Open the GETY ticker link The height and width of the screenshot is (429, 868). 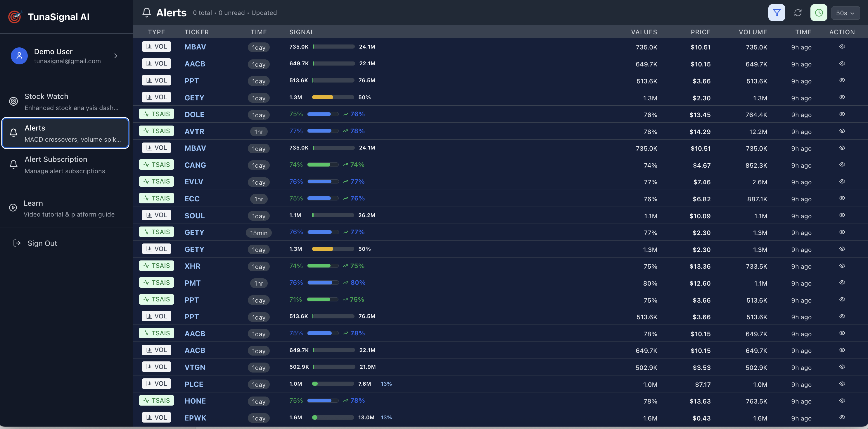coord(194,97)
